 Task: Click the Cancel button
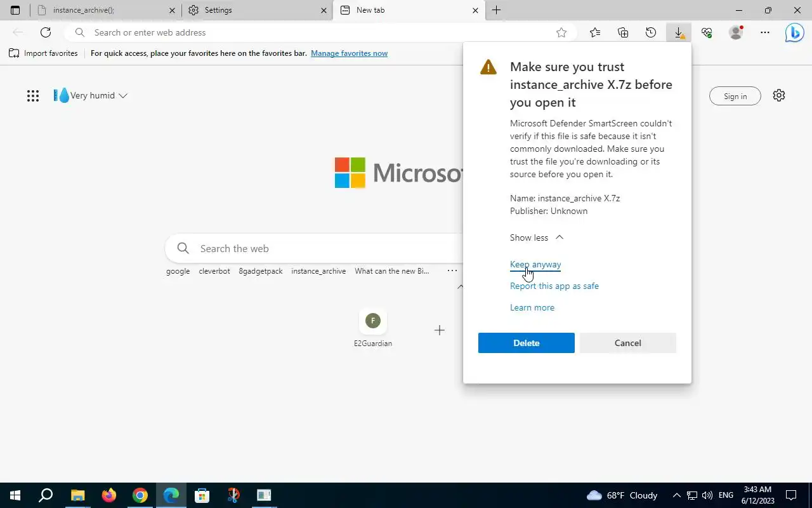[628, 343]
